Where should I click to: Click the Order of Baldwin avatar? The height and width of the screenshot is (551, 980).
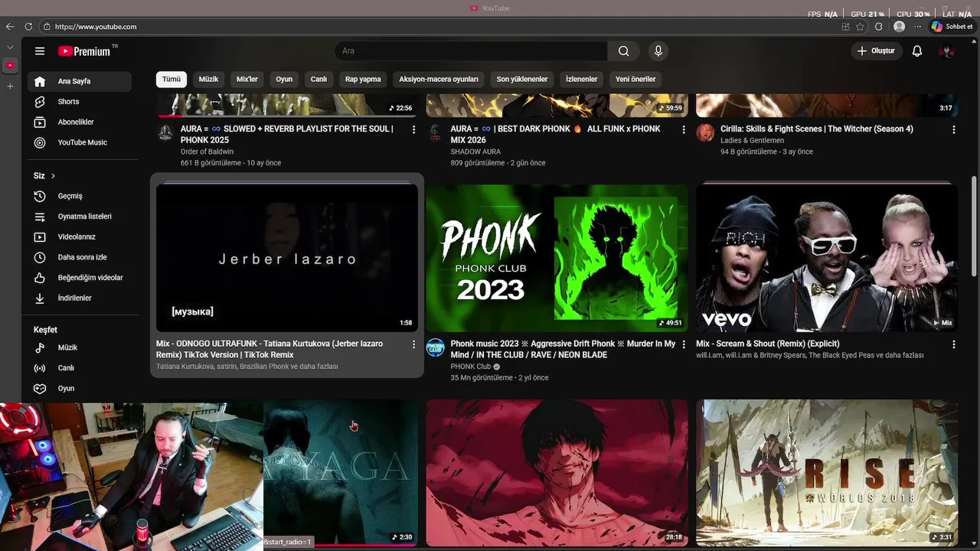pyautogui.click(x=165, y=132)
